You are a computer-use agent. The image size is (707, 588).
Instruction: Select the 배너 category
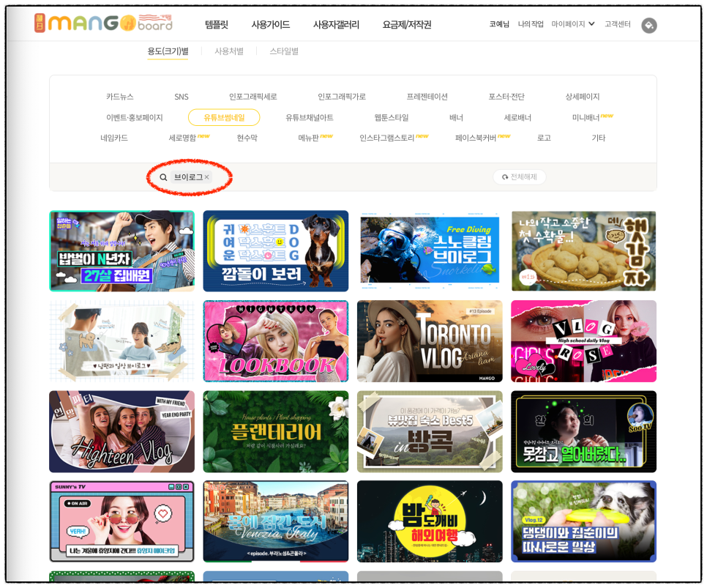[x=456, y=118]
